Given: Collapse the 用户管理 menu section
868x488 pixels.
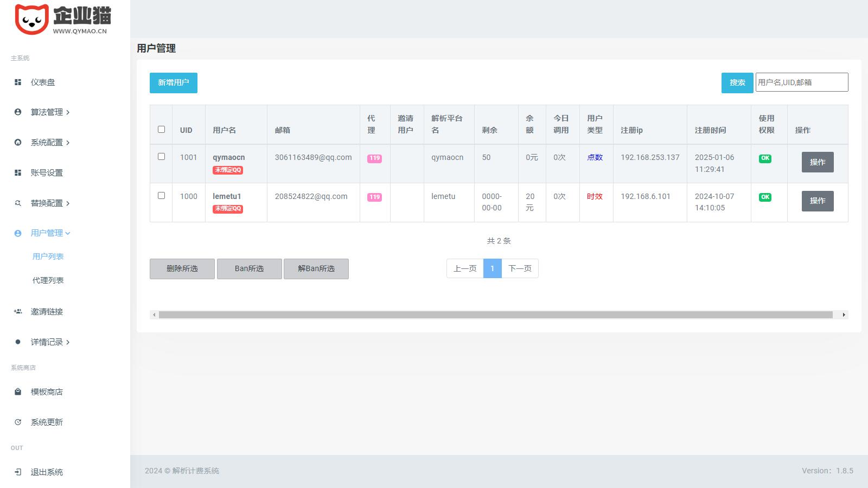Looking at the screenshot, I should 50,233.
